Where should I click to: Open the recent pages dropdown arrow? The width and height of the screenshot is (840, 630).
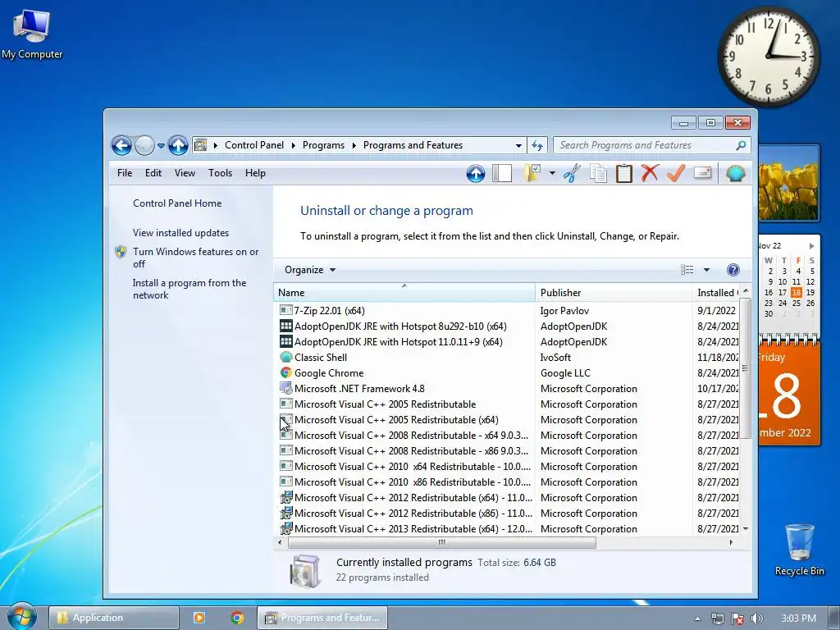tap(161, 146)
